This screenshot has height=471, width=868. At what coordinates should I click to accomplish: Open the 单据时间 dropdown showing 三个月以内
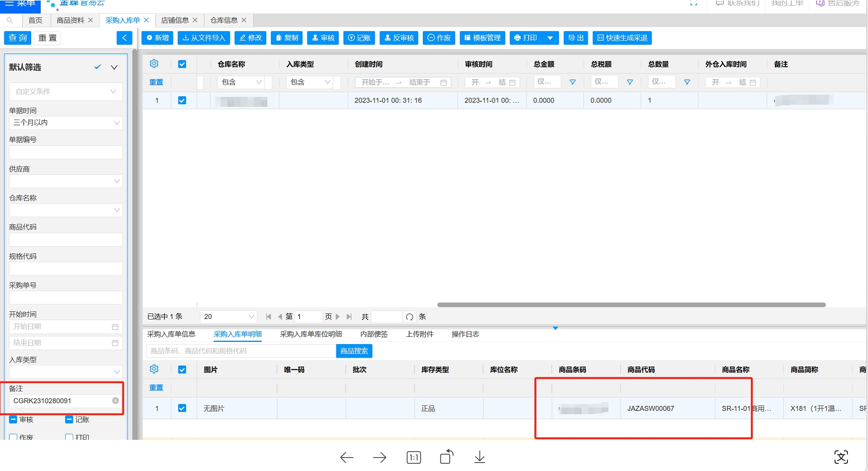coord(66,122)
